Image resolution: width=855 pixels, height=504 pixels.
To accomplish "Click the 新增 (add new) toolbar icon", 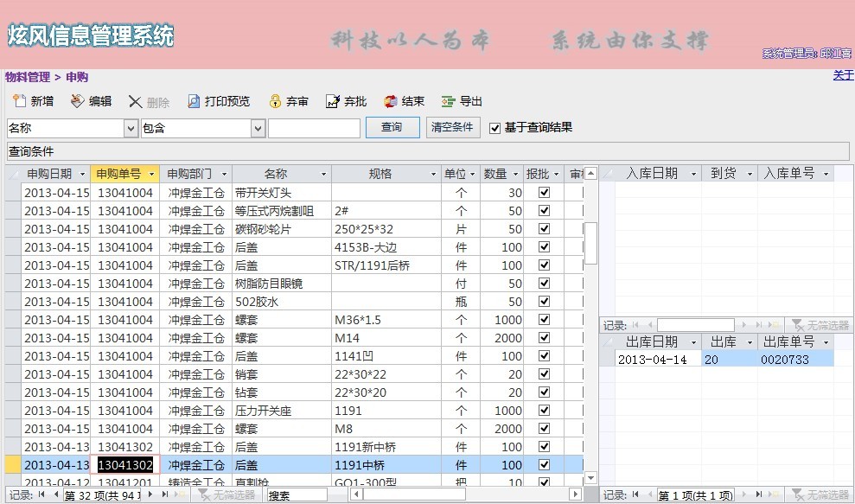I will [x=20, y=101].
